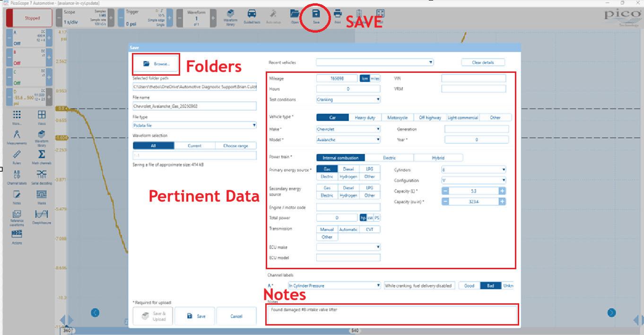The width and height of the screenshot is (644, 335).
Task: Open the Notes tool in the sidebar
Action: pyautogui.click(x=17, y=196)
